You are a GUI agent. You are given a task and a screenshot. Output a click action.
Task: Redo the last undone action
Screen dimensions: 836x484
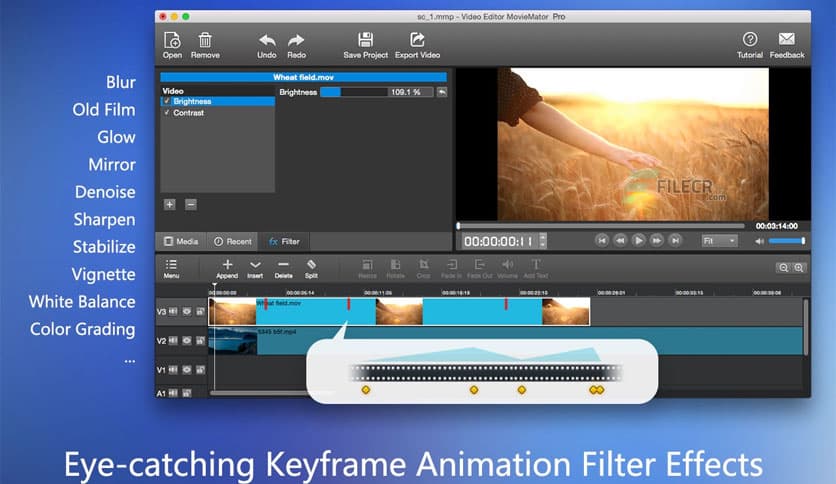[x=296, y=45]
